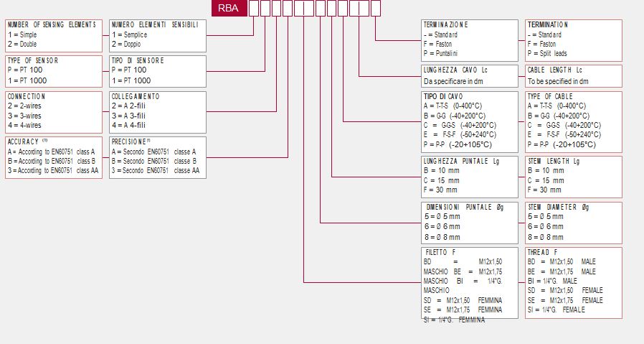
Task: Click the COLLEGAMENTO options box
Action: [158, 111]
